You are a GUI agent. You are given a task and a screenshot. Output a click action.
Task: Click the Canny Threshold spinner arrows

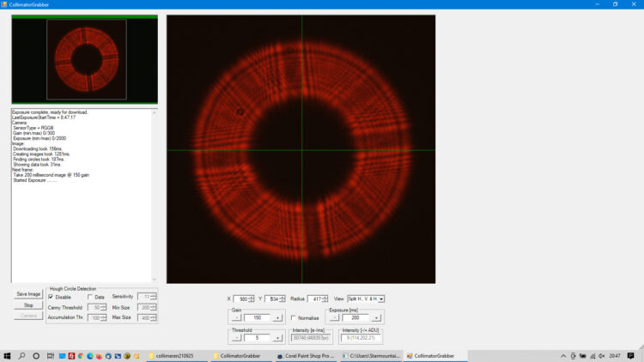pos(104,307)
